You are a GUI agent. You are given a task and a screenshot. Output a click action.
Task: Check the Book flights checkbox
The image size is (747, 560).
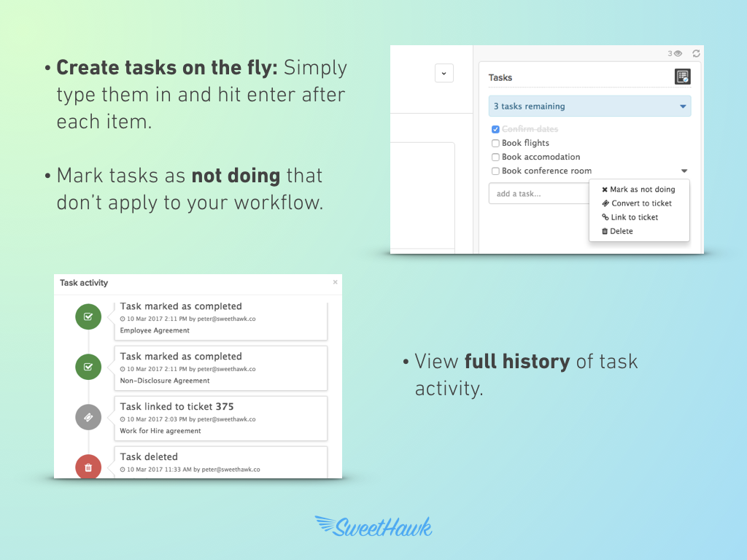pyautogui.click(x=495, y=144)
